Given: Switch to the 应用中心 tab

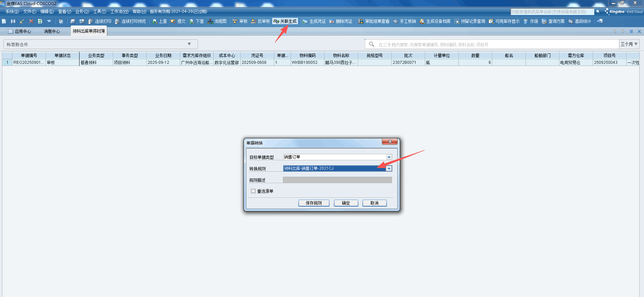Looking at the screenshot, I should click(x=19, y=31).
